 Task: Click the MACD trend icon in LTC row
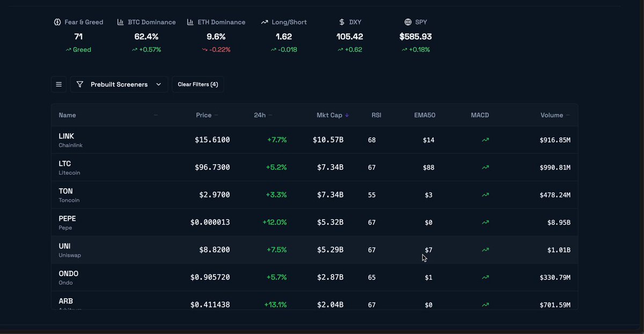(486, 167)
